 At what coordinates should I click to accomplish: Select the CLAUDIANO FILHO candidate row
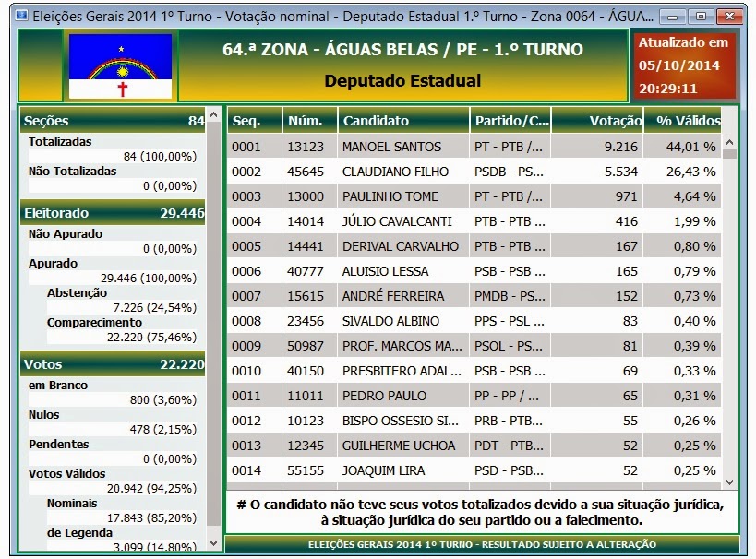474,172
